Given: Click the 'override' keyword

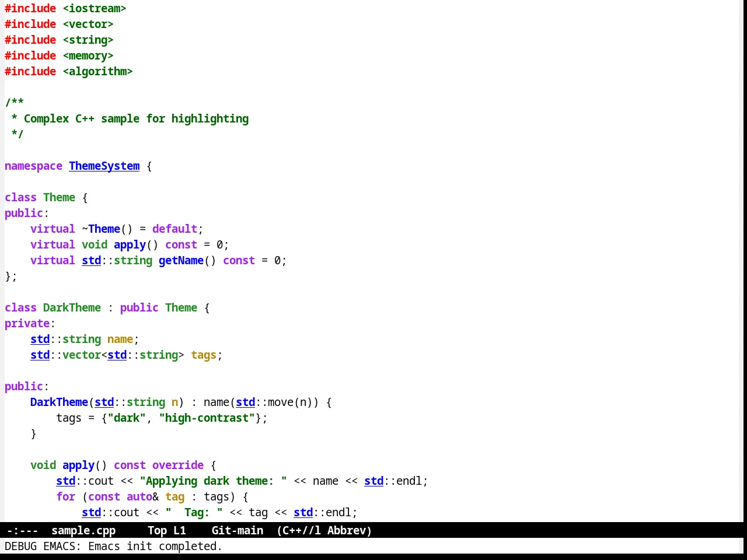Looking at the screenshot, I should coord(178,465).
